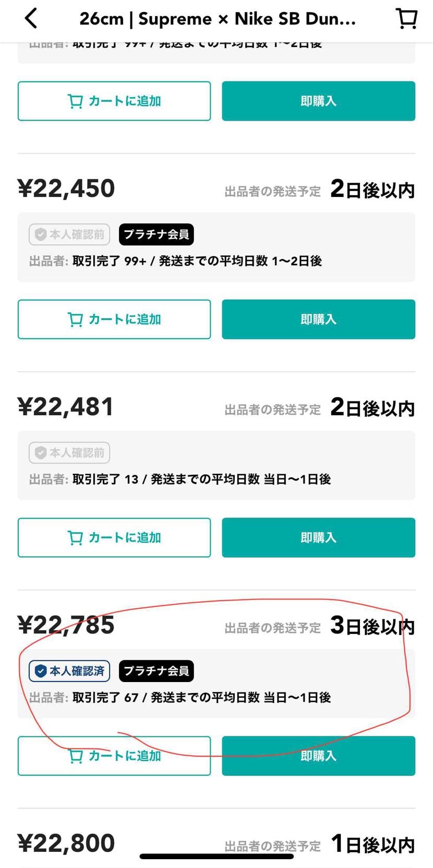Image resolution: width=433 pixels, height=868 pixels.
Task: Tap プラチナ会員 badge on ¥22,450 listing
Action: [157, 234]
